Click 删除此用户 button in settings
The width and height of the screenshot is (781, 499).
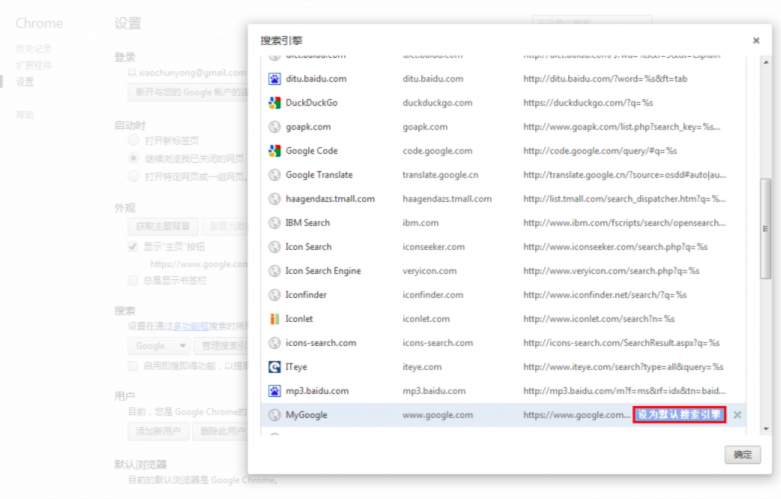pyautogui.click(x=220, y=431)
